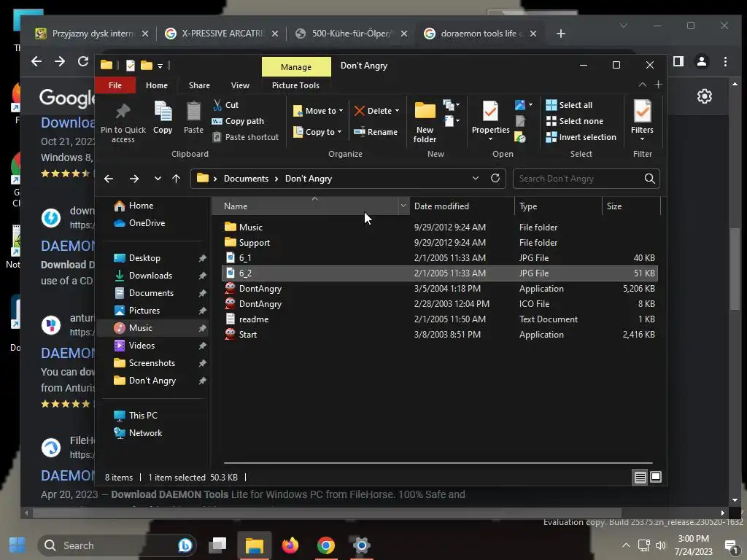Click the Manage contextual tab
Image resolution: width=747 pixels, height=560 pixels.
point(296,66)
